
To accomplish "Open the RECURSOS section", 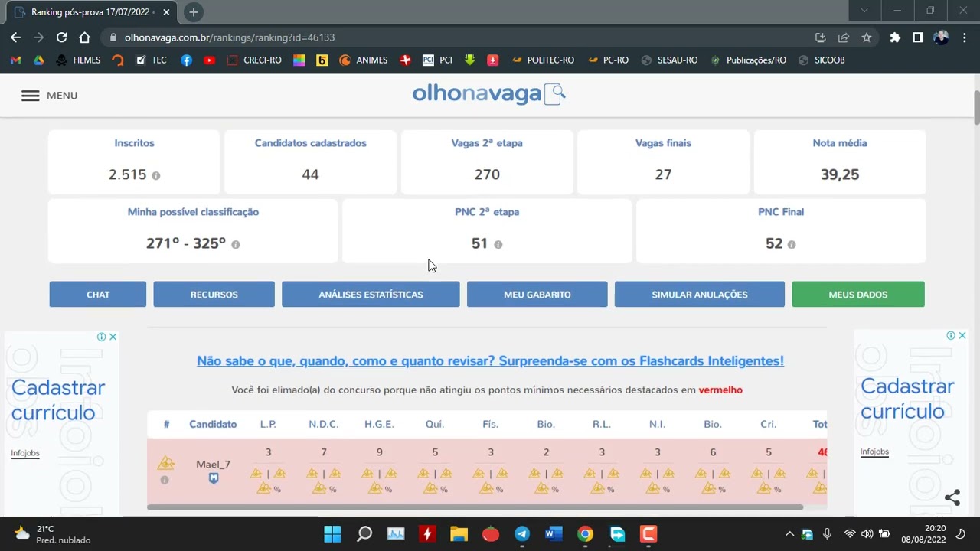I will tap(214, 295).
